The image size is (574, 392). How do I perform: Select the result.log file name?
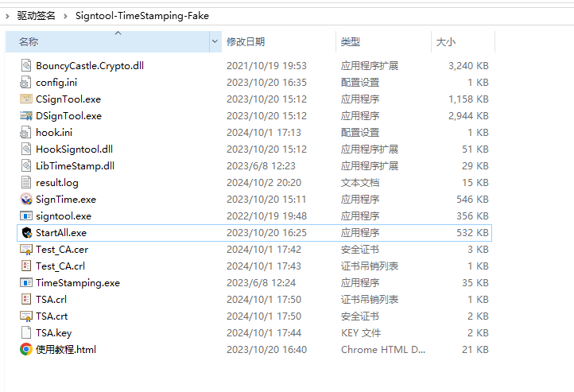[57, 183]
